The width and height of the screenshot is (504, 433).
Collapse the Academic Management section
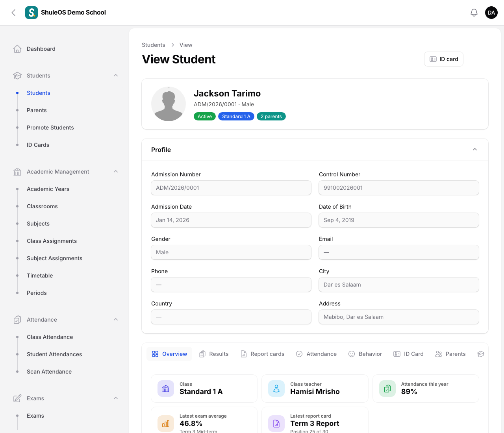tap(116, 172)
